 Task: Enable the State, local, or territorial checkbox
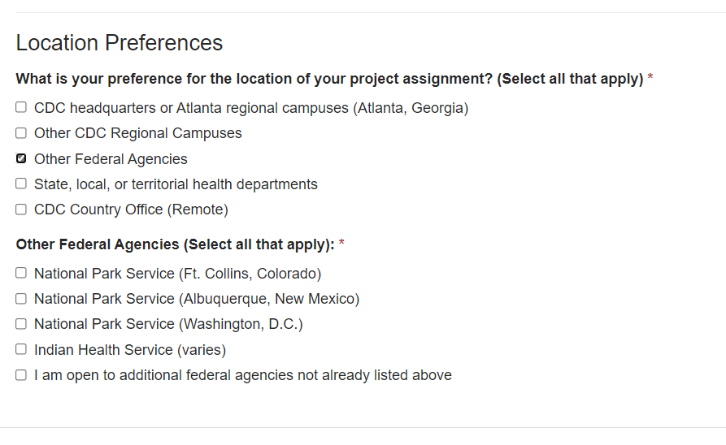(21, 184)
